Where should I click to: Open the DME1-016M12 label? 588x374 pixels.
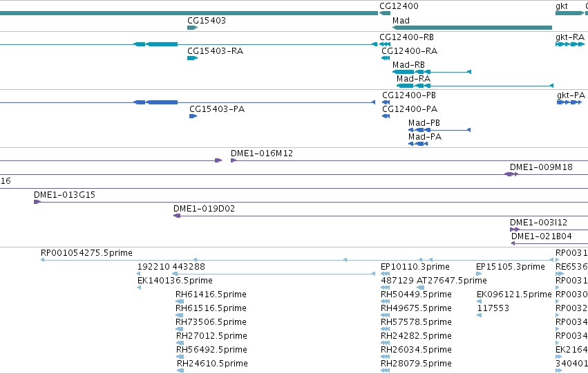(x=262, y=153)
